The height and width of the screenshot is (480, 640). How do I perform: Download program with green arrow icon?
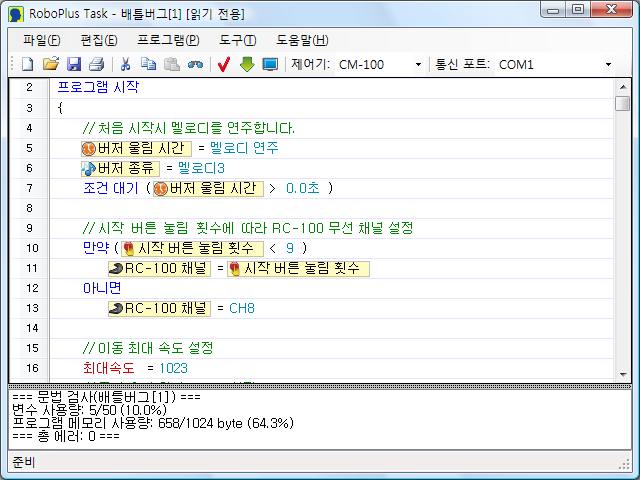pyautogui.click(x=247, y=65)
